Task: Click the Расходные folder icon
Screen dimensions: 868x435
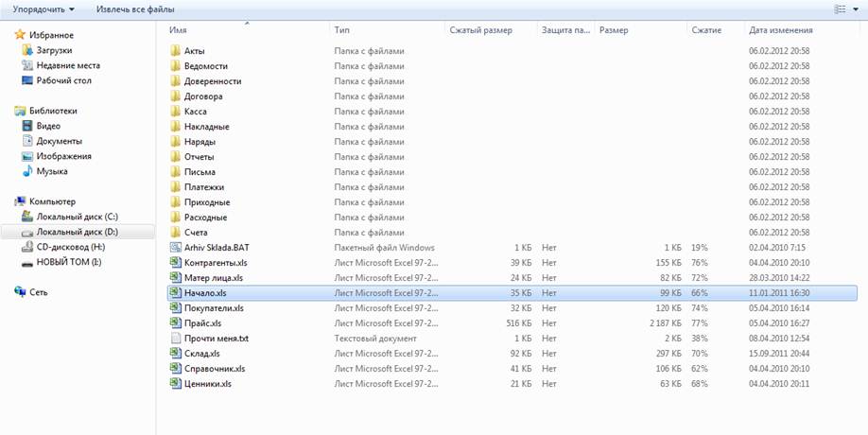Action: (x=176, y=217)
